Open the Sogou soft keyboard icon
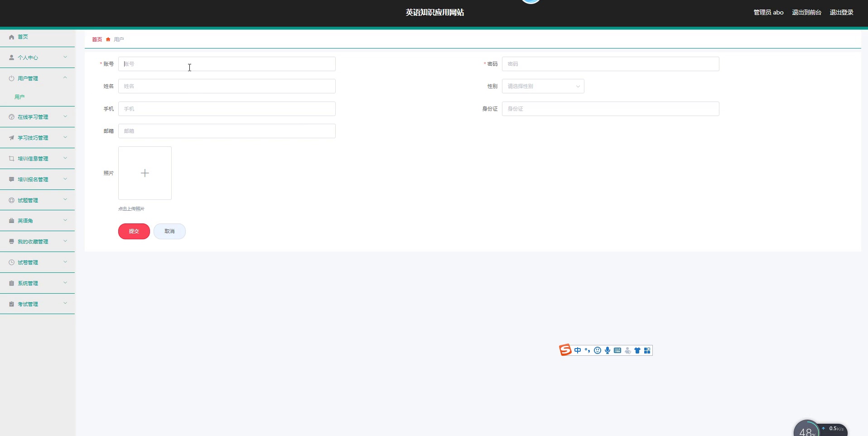The height and width of the screenshot is (436, 868). point(617,350)
